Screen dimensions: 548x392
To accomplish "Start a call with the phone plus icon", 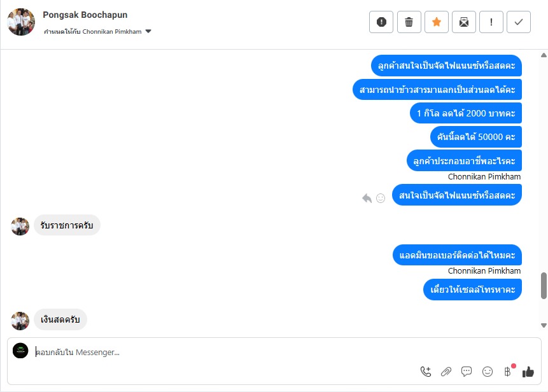I will coord(426,372).
